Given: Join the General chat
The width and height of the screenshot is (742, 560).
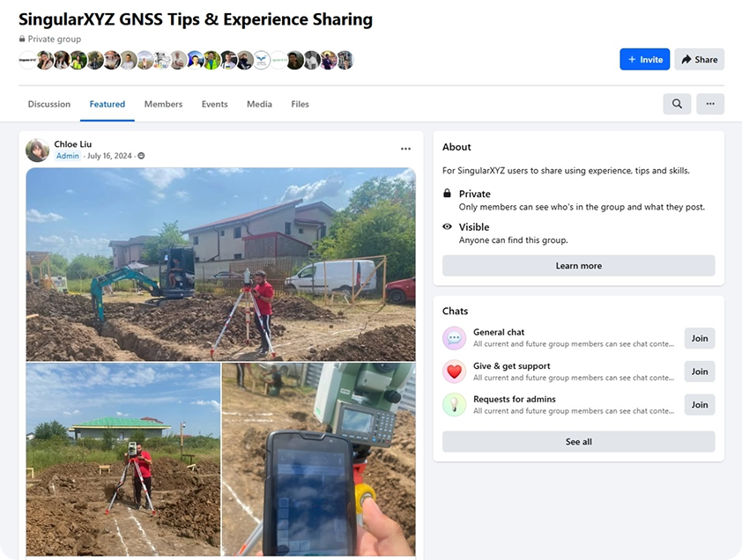Looking at the screenshot, I should 699,338.
